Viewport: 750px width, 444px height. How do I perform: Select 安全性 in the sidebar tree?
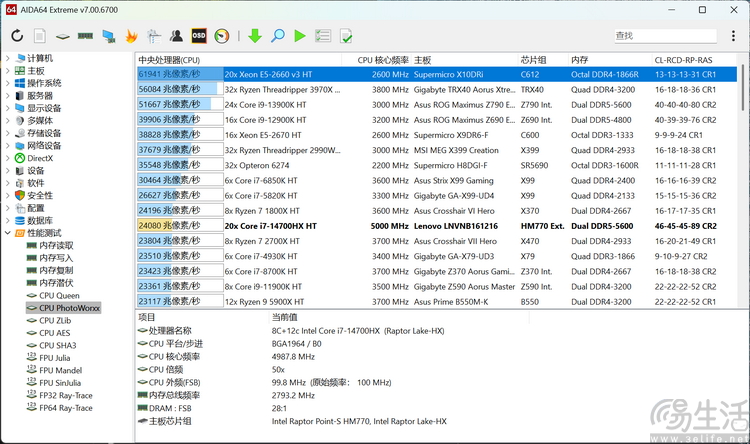point(40,196)
